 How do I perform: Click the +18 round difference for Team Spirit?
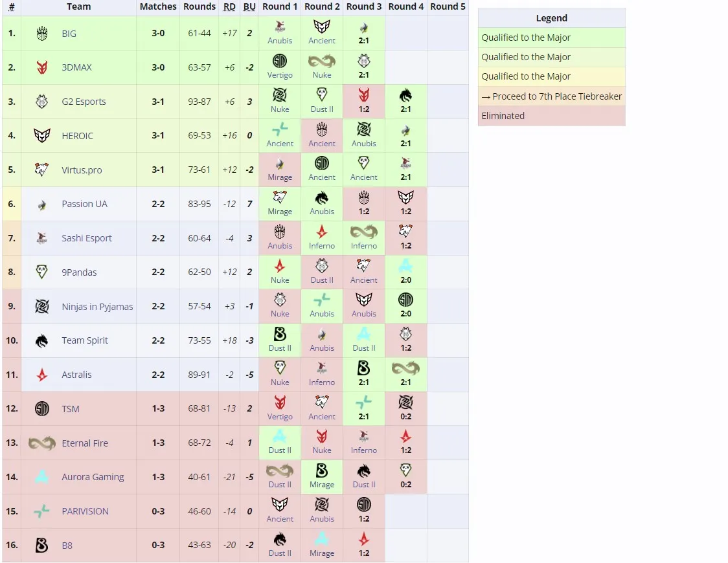229,340
